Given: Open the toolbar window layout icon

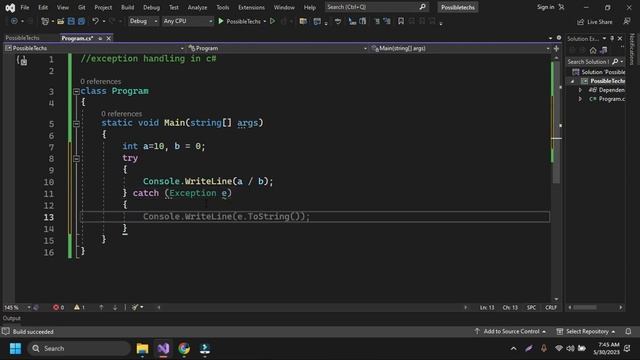Looking at the screenshot, I should pos(317,21).
